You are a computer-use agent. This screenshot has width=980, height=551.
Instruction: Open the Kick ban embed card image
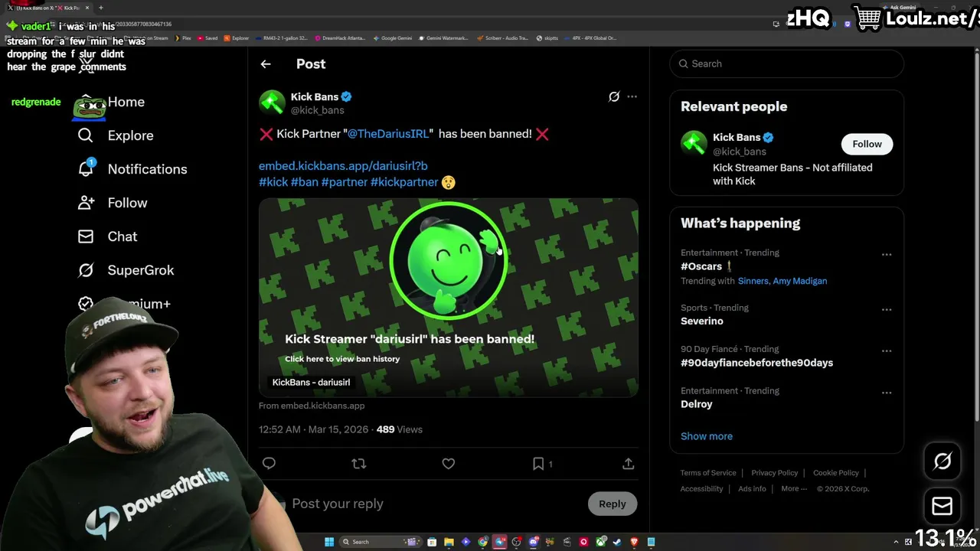(x=449, y=298)
